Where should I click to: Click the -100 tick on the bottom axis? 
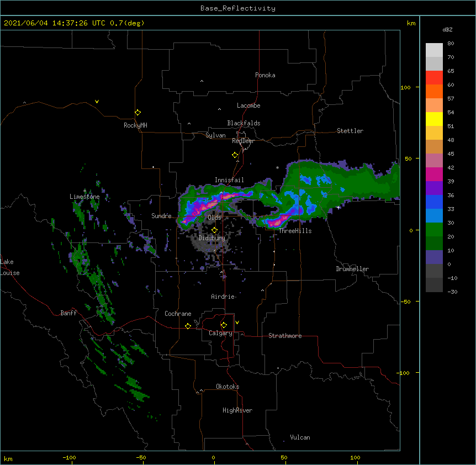click(x=69, y=458)
